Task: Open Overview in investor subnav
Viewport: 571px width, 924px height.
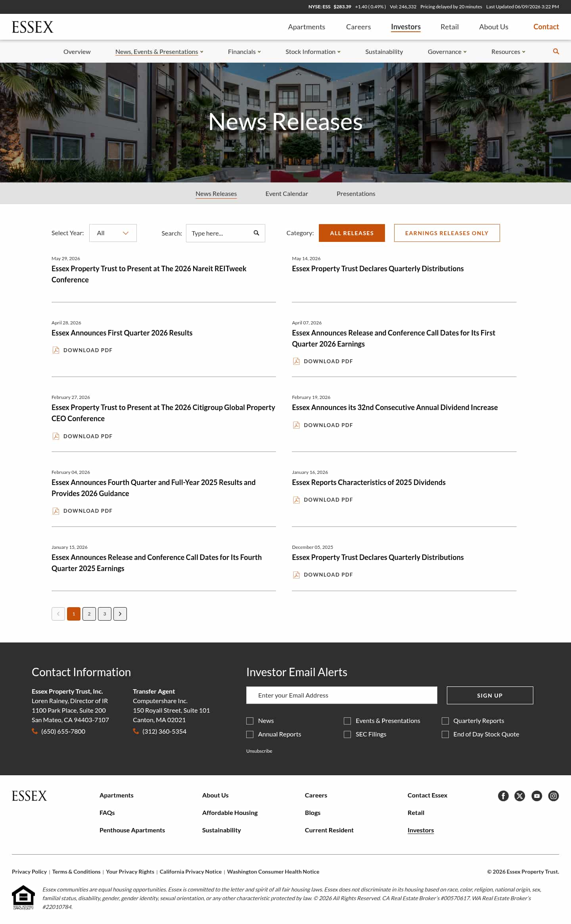Action: 77,52
